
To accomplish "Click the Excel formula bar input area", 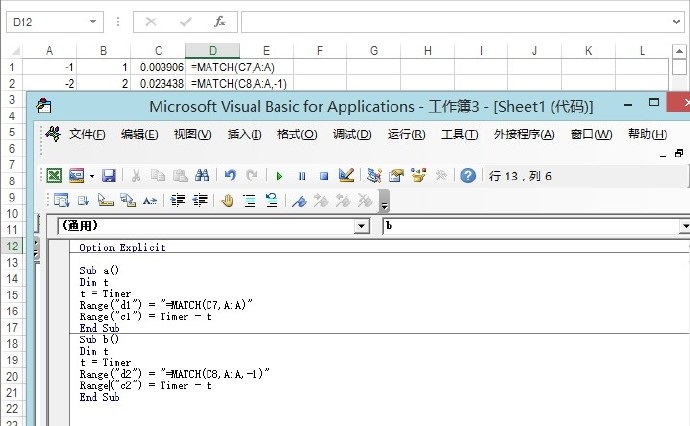I will tap(455, 22).
